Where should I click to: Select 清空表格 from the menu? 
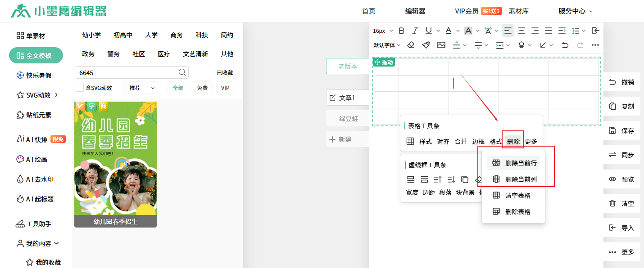[513, 195]
